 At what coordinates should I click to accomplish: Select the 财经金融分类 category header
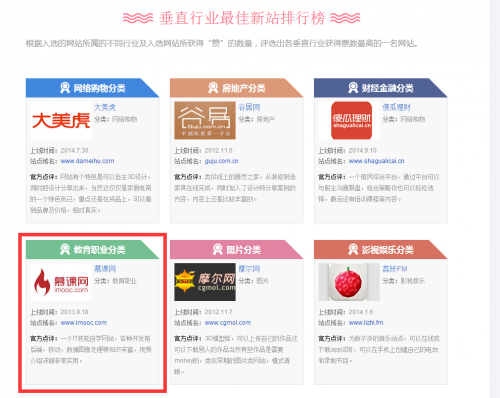point(381,88)
